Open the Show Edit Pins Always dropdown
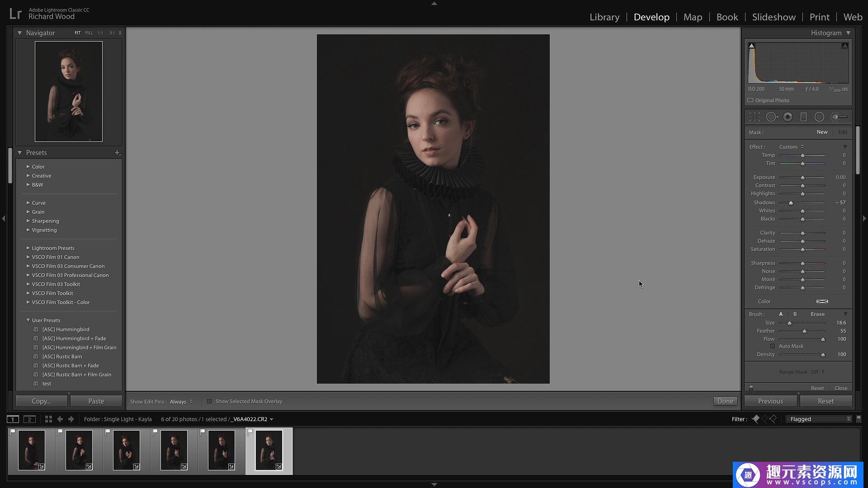Screen dimensions: 868x488 (181, 402)
